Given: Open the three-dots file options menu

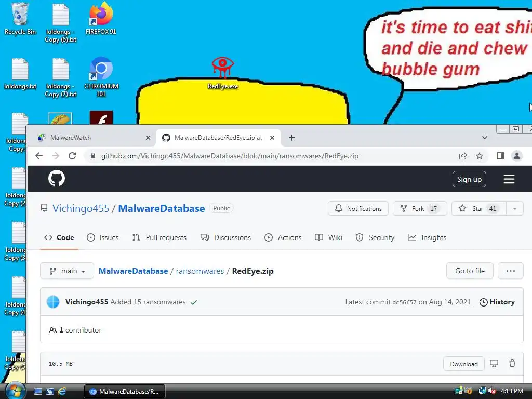Looking at the screenshot, I should click(x=510, y=271).
